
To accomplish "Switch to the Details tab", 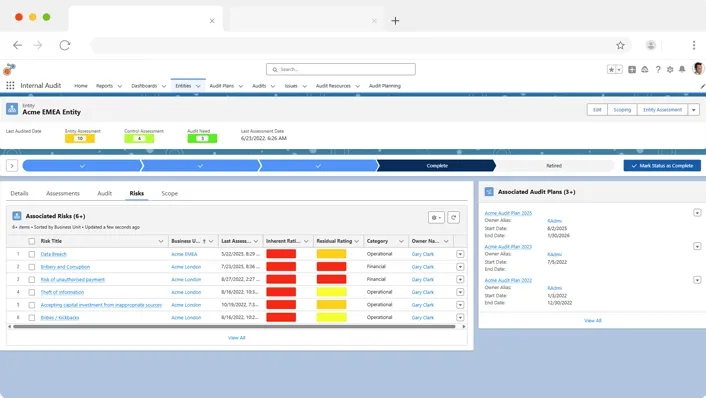I will [19, 193].
